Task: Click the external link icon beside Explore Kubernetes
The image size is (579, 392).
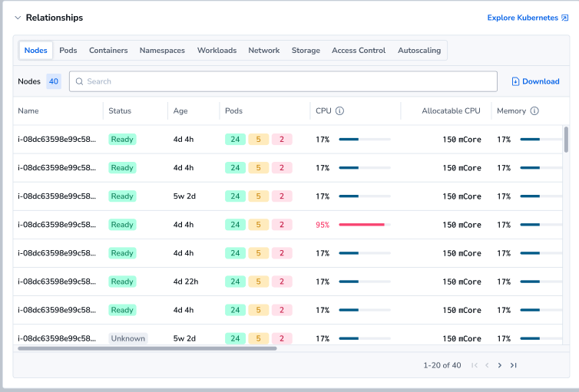Action: click(564, 18)
